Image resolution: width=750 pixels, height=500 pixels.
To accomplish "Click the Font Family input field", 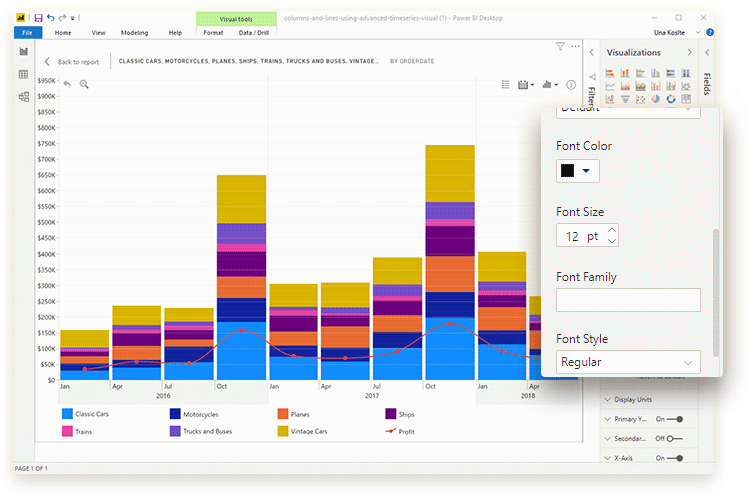I will point(628,300).
